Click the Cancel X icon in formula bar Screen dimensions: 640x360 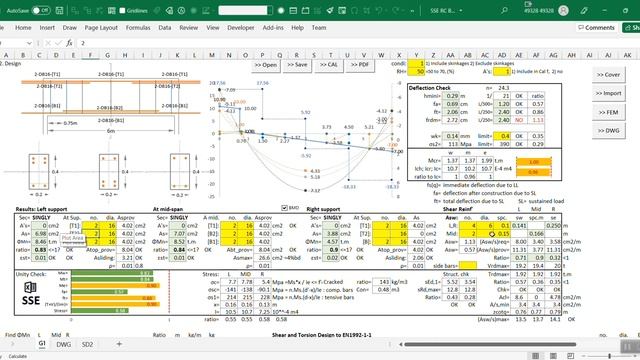tap(48, 43)
